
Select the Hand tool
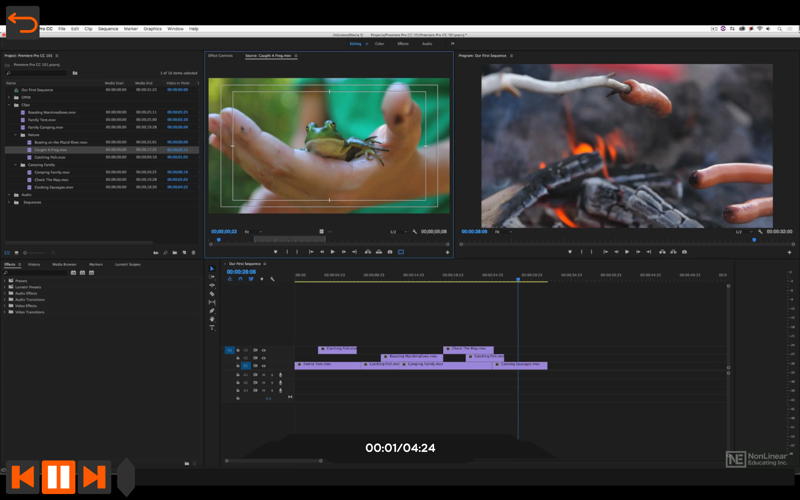coord(212,319)
